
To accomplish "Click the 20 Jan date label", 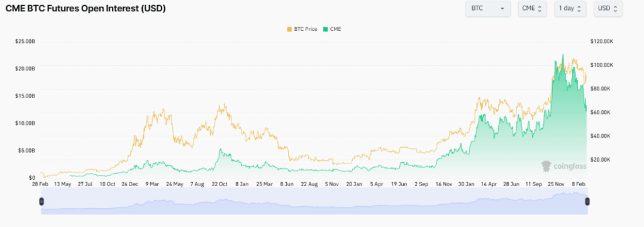I will point(353,184).
